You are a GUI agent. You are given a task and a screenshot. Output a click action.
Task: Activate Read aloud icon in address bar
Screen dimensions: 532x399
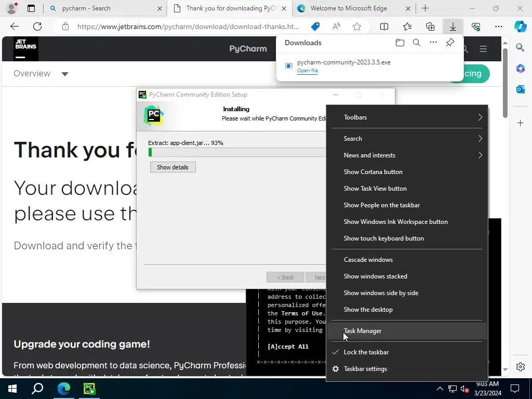(336, 26)
